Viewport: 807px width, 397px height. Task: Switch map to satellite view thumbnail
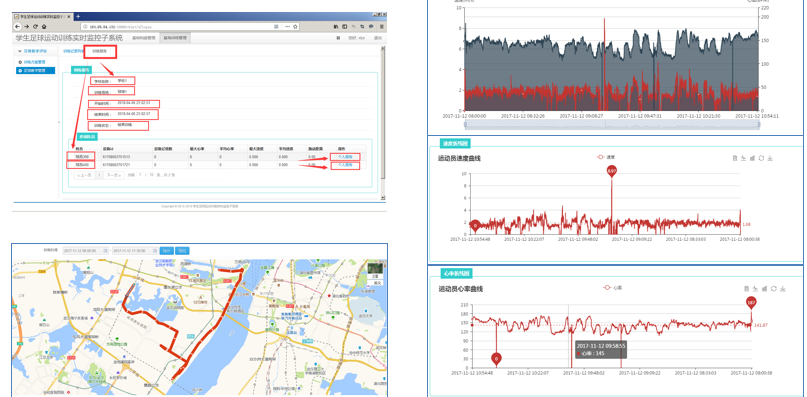point(376,270)
